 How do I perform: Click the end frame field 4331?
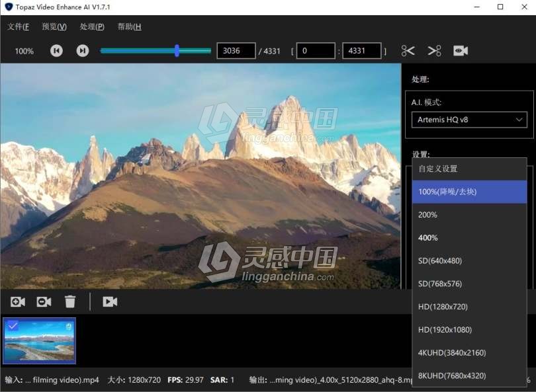[362, 50]
